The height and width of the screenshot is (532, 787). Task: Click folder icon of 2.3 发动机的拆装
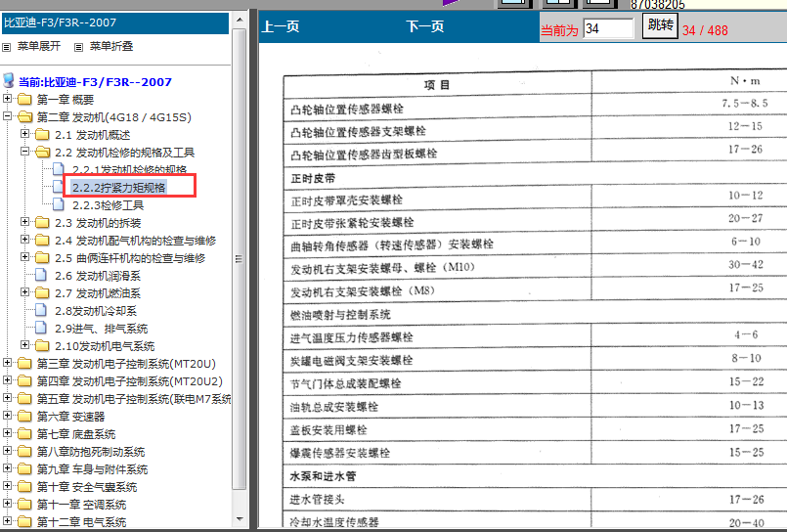coord(43,222)
